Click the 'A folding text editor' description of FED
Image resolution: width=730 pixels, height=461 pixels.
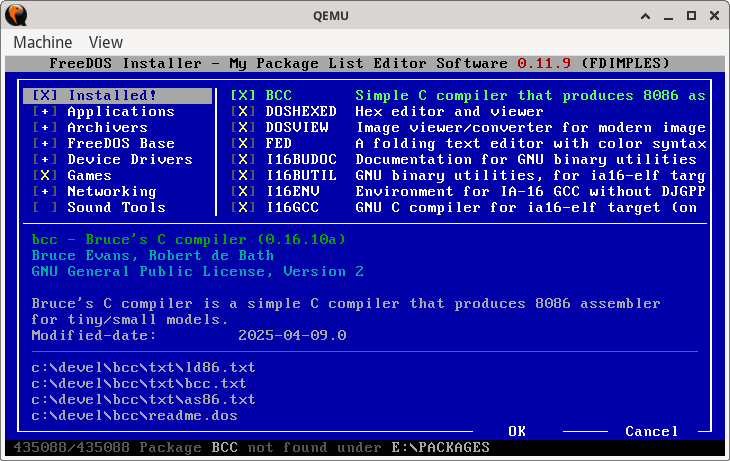tap(530, 143)
